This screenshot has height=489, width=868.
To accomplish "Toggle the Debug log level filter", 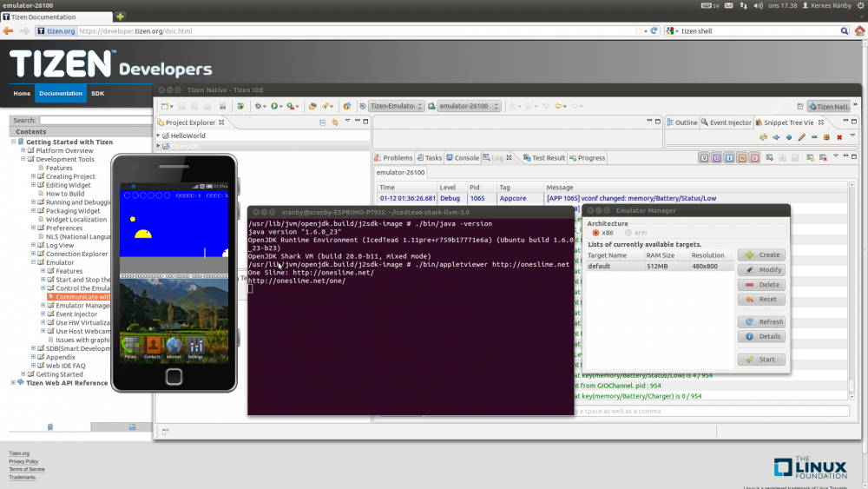I will click(717, 158).
